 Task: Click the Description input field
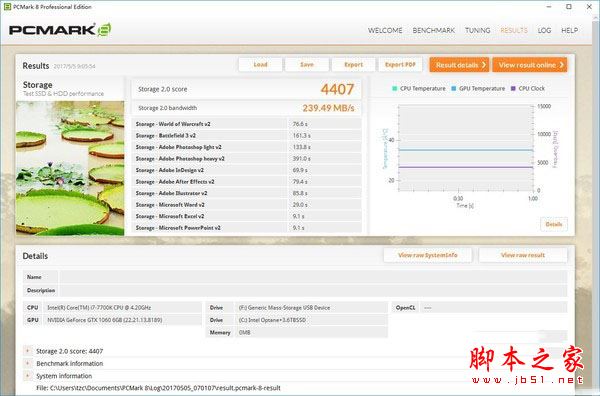coord(313,290)
